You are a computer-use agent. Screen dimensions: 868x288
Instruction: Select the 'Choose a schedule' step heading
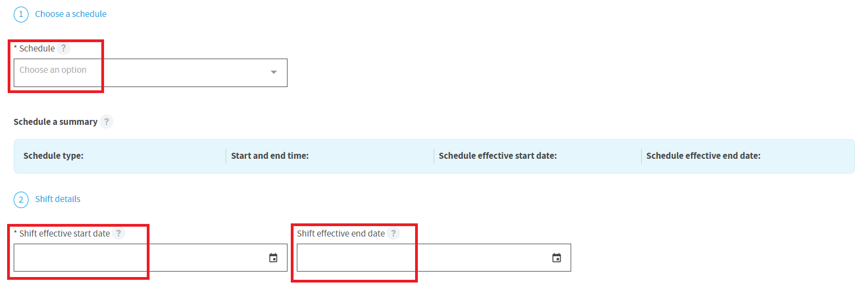(71, 14)
